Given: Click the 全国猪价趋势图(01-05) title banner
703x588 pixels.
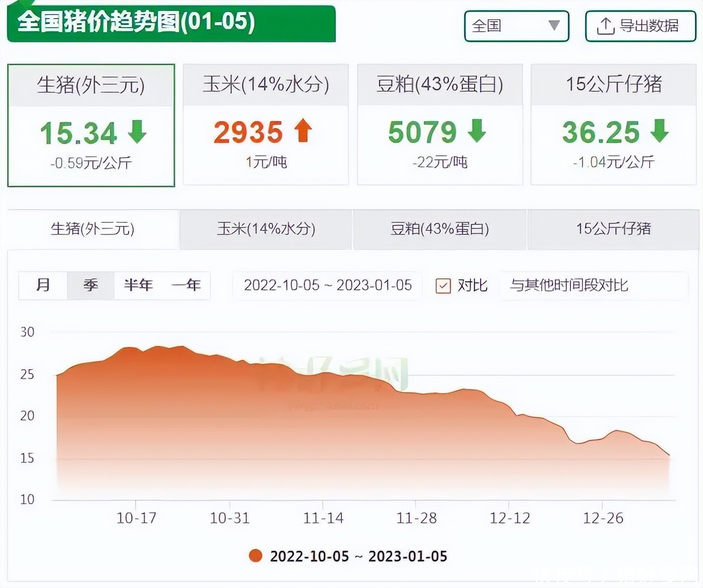Looking at the screenshot, I should [171, 23].
